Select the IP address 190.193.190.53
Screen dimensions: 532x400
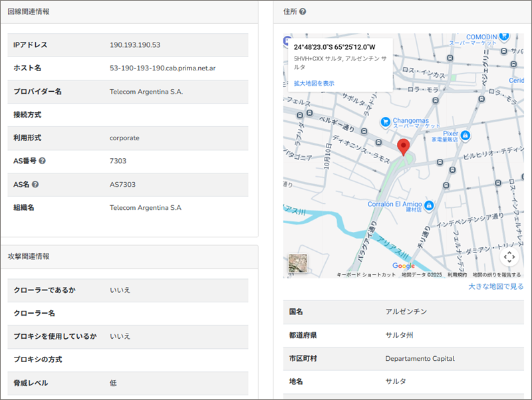point(135,45)
